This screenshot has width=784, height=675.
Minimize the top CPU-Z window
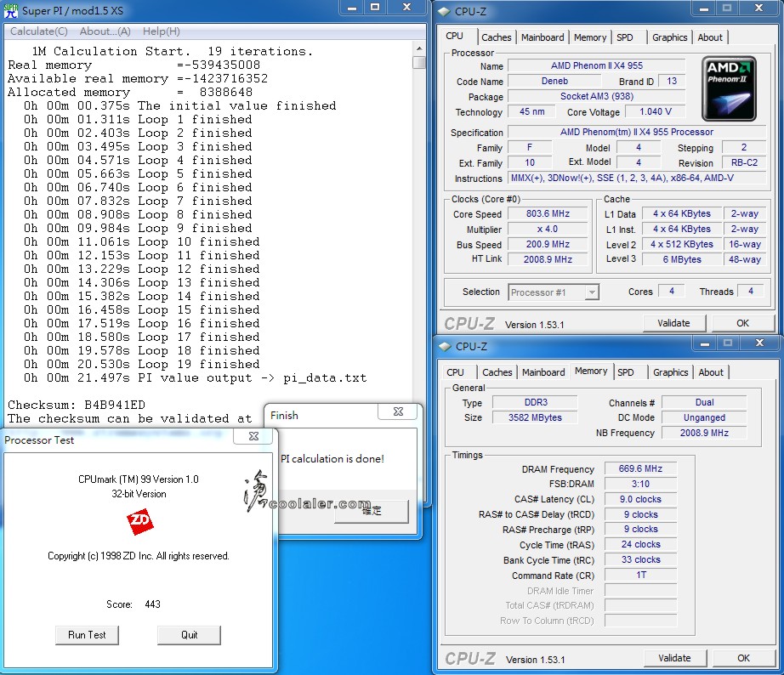703,9
